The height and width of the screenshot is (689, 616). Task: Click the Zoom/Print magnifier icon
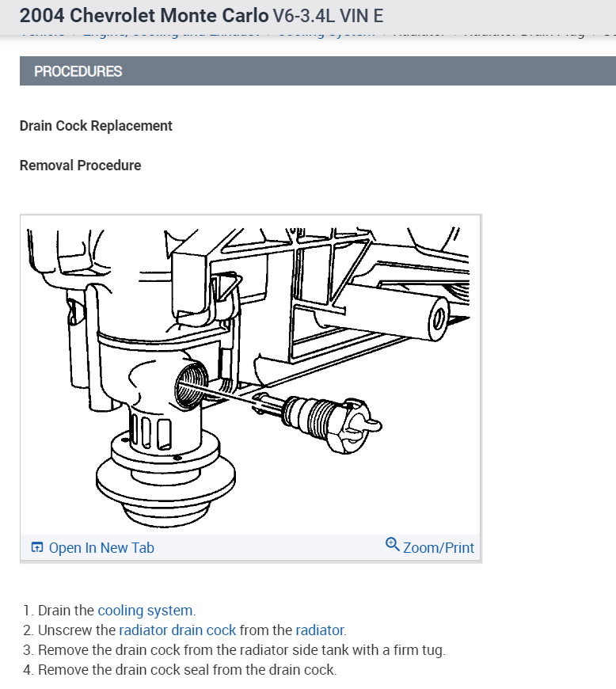pyautogui.click(x=392, y=544)
